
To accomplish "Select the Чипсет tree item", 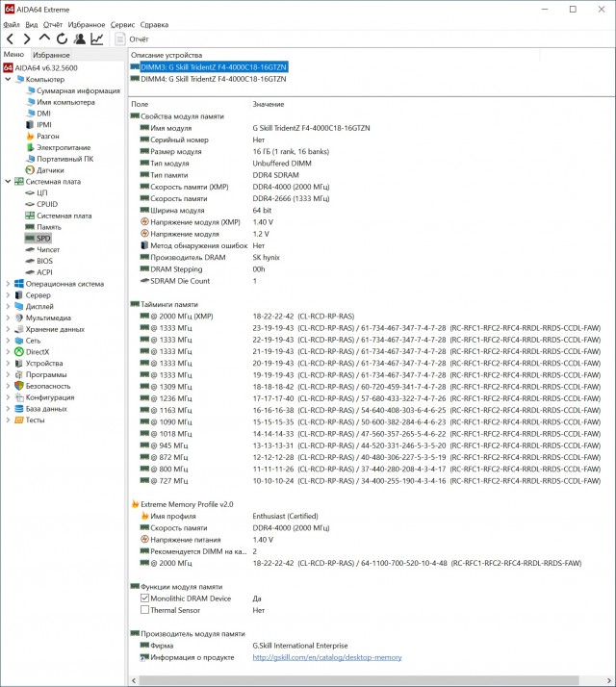I will (42, 250).
